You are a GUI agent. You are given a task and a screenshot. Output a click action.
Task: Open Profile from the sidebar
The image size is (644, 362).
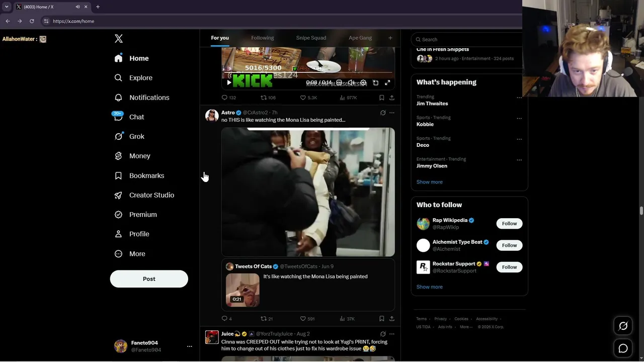tap(132, 234)
